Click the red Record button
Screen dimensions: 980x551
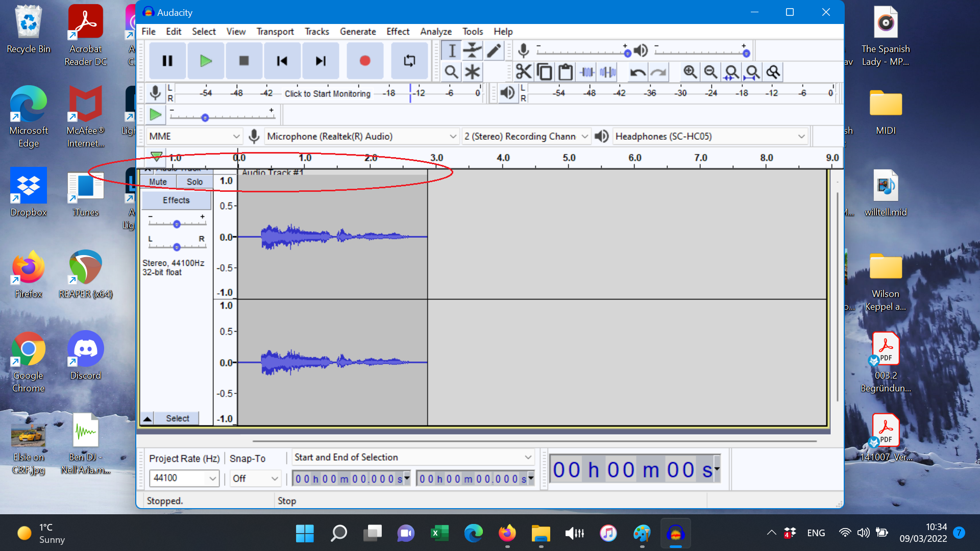[364, 61]
